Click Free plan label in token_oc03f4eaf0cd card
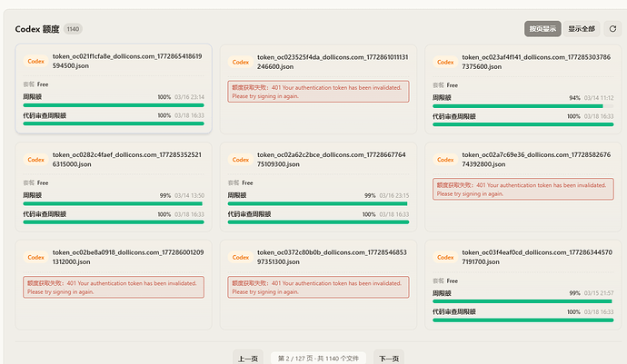The width and height of the screenshot is (627, 364). [x=453, y=280]
